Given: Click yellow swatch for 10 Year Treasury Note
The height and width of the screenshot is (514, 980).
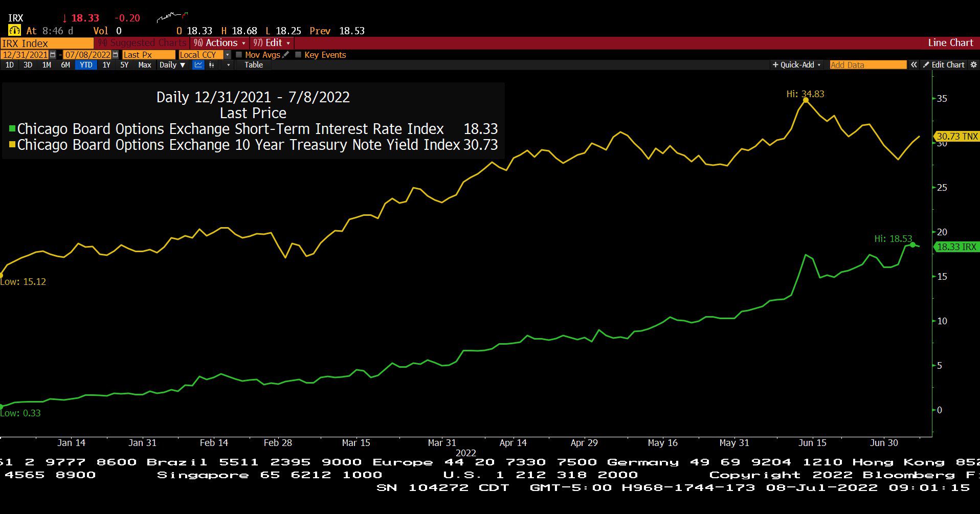Looking at the screenshot, I should [x=12, y=144].
